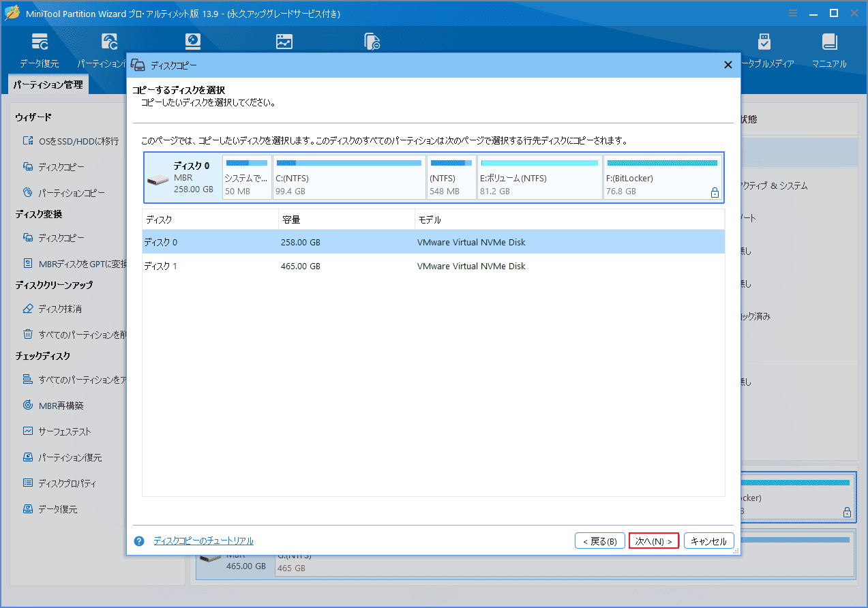
Task: Select the F:(BitLocker) 76.8 GB partition block
Action: [x=663, y=177]
